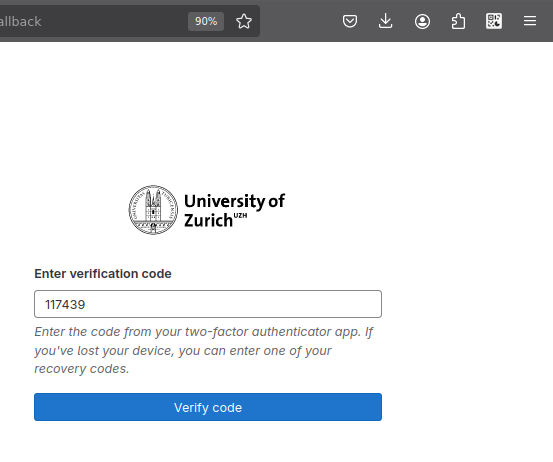
Task: Click the University of Zurich wordmark text
Action: [234, 211]
